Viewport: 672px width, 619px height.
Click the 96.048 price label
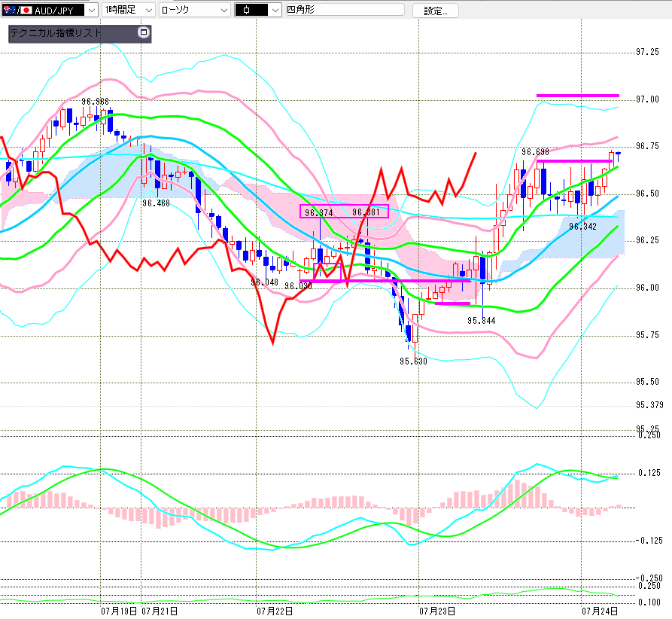point(264,282)
